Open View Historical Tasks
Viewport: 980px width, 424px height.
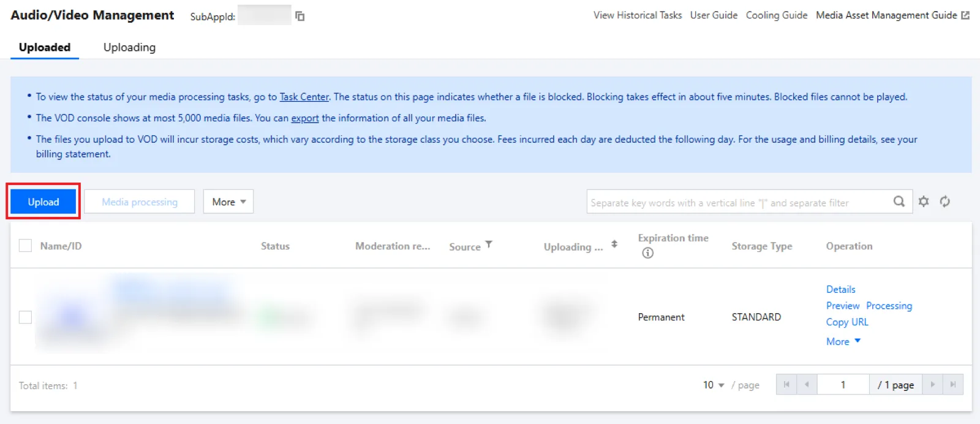(x=638, y=15)
